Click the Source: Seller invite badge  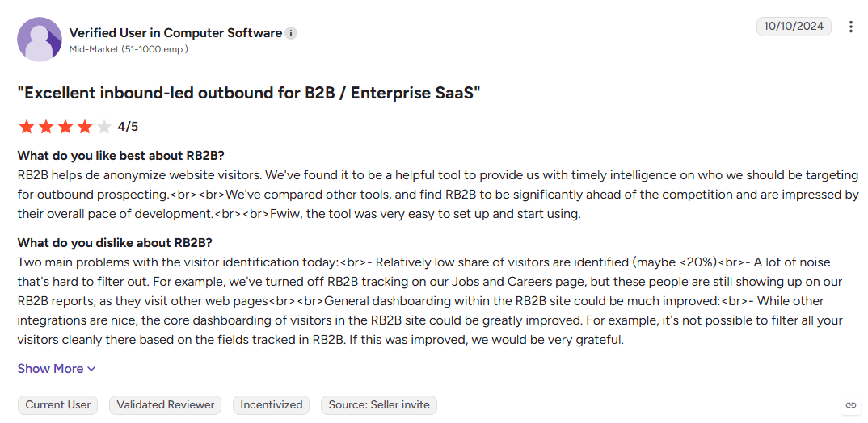(379, 404)
